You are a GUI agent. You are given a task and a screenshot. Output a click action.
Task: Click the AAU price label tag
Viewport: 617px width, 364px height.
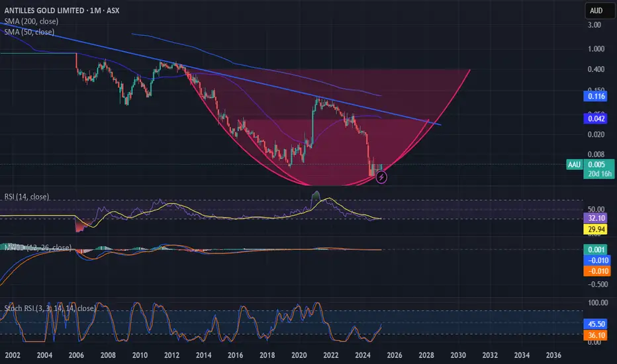pos(574,165)
